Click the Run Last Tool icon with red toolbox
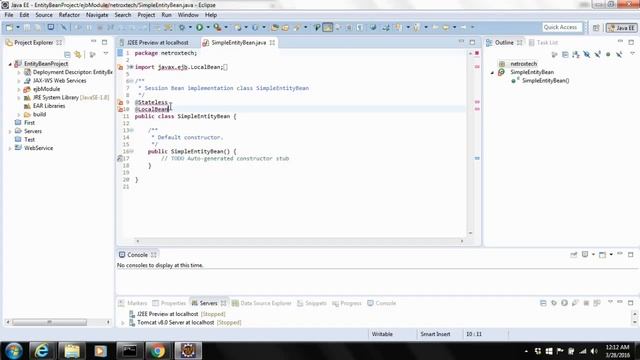Screen dimensions: 640x360 218,27
